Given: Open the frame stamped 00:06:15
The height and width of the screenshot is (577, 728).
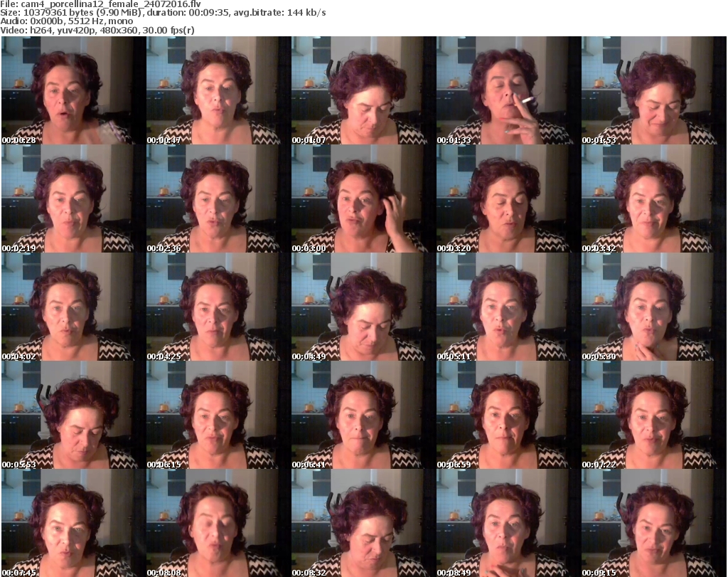Looking at the screenshot, I should pyautogui.click(x=218, y=415).
